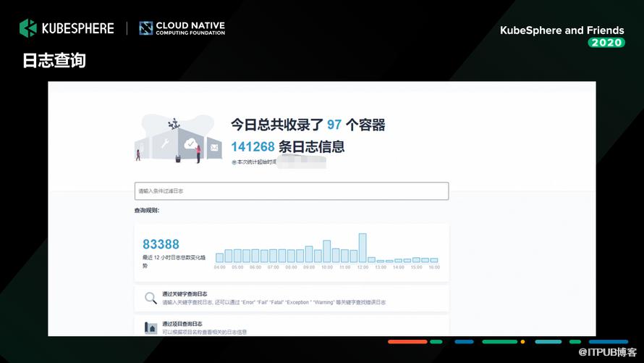The height and width of the screenshot is (363, 644).
Task: Click the '97' container count number
Action: coord(334,125)
